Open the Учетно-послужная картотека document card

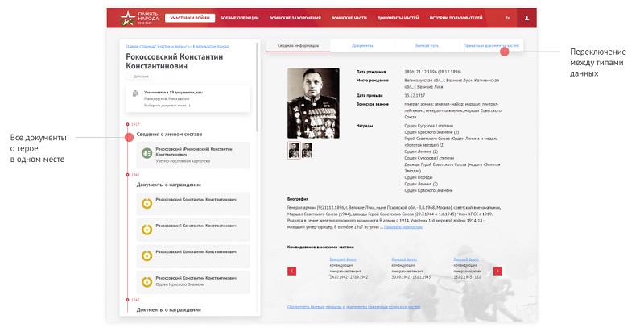click(193, 156)
